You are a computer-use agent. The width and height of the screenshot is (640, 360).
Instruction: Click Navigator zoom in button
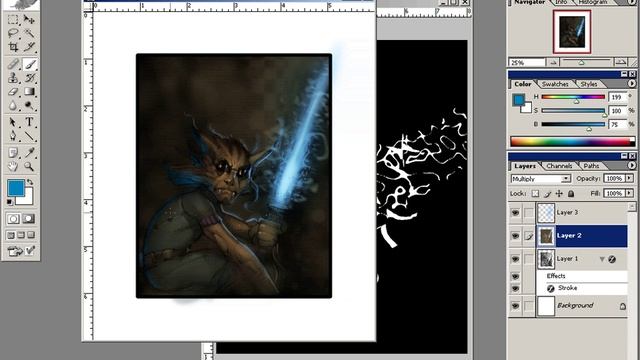[x=620, y=62]
